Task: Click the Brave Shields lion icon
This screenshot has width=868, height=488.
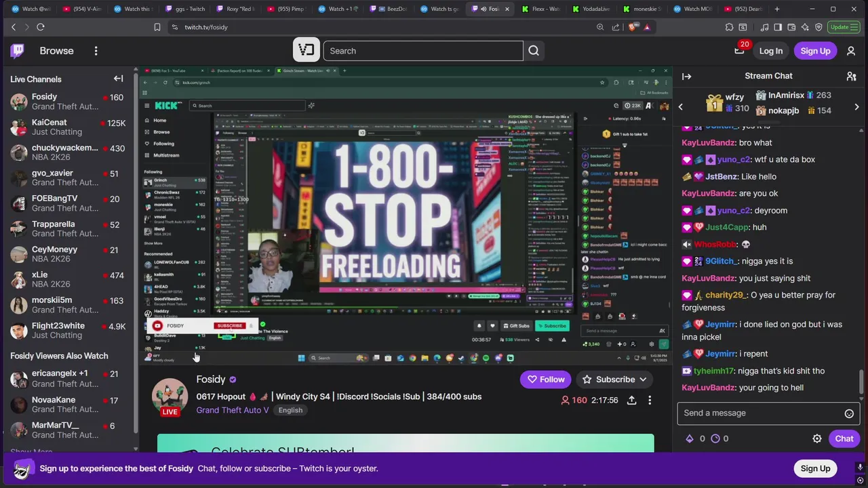Action: (633, 27)
